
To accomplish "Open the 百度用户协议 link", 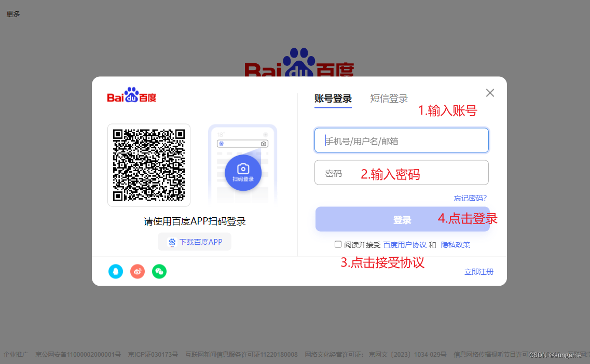I will [405, 245].
